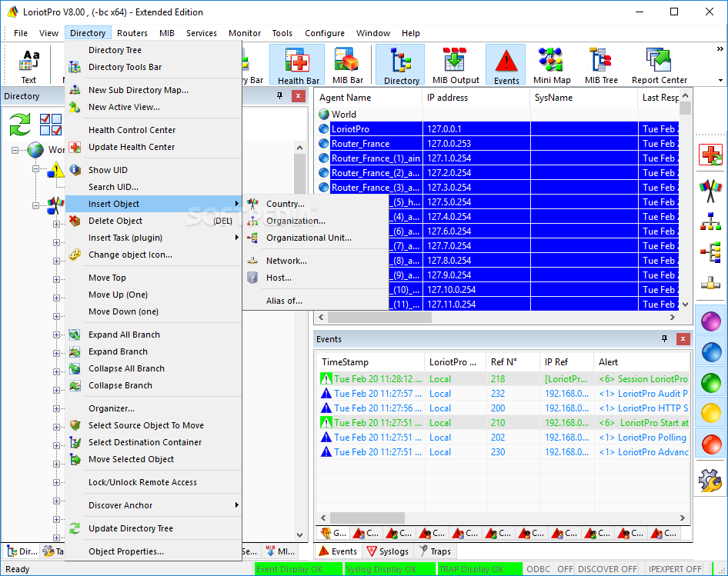Screen dimensions: 728x576
Task: Open the Mini Map toolbar icon
Action: [552, 65]
